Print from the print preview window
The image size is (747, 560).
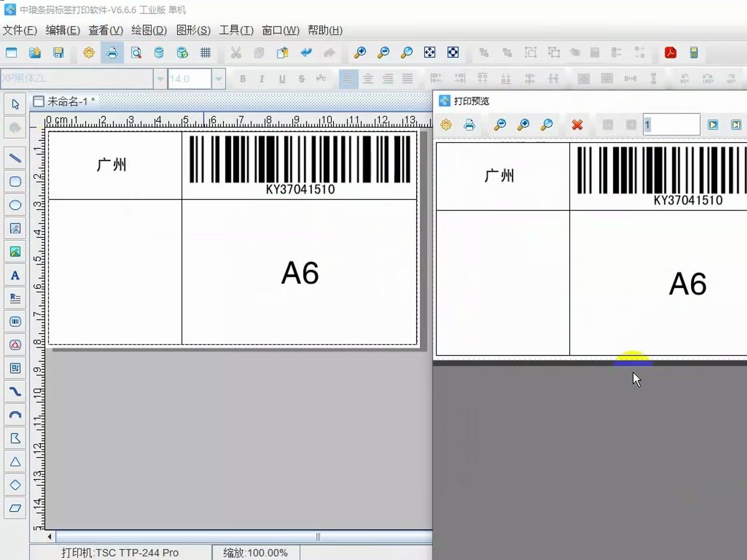click(x=469, y=124)
